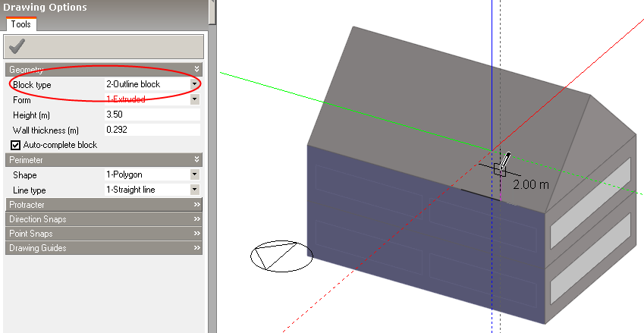Image resolution: width=644 pixels, height=333 pixels.
Task: Click the Height (m) input field
Action: [152, 115]
